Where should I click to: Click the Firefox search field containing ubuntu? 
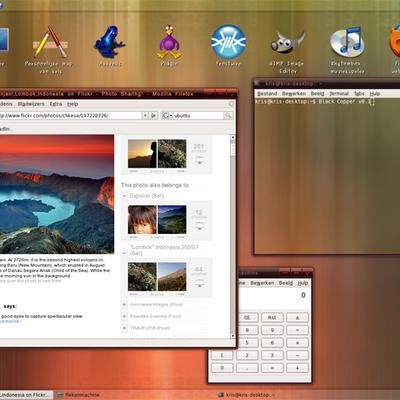[x=198, y=115]
